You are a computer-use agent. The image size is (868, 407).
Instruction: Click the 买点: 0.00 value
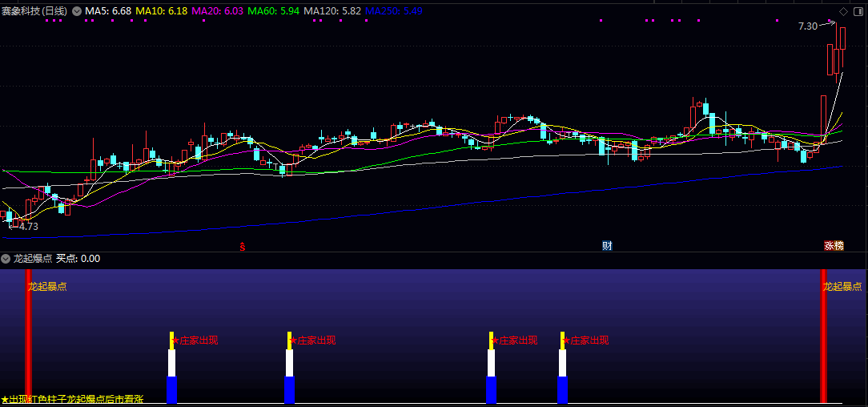[78, 258]
